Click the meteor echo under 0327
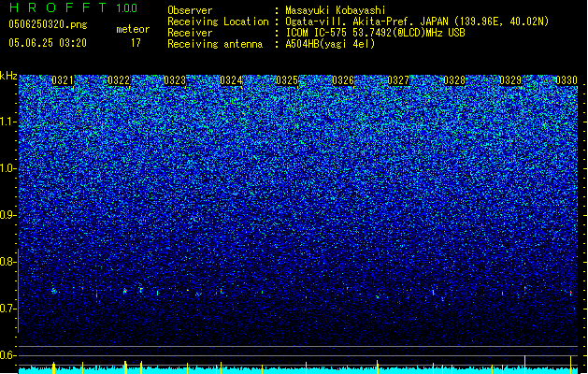This screenshot has width=588, height=374. pos(378,296)
